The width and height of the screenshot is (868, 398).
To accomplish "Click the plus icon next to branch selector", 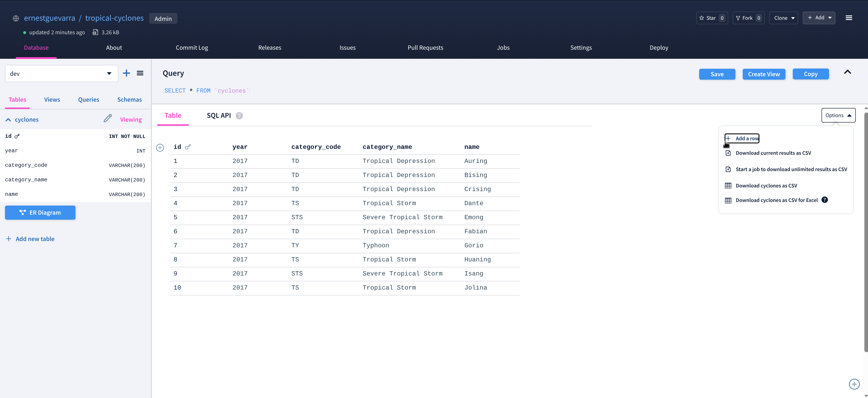I will coord(126,73).
